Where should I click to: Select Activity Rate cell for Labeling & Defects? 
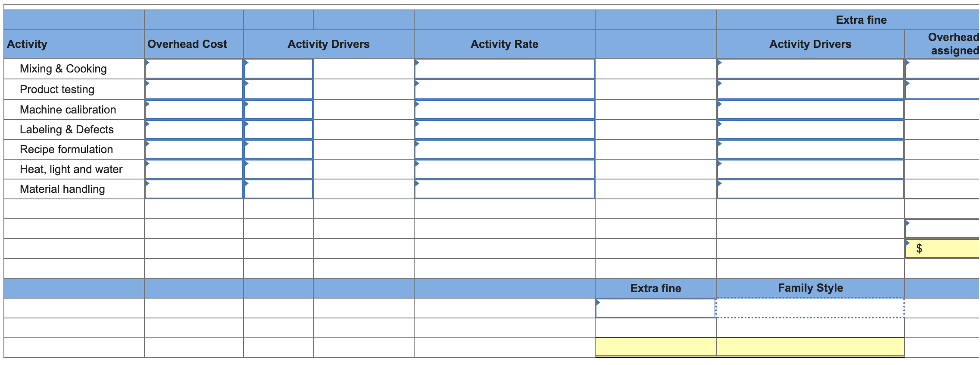pyautogui.click(x=505, y=129)
